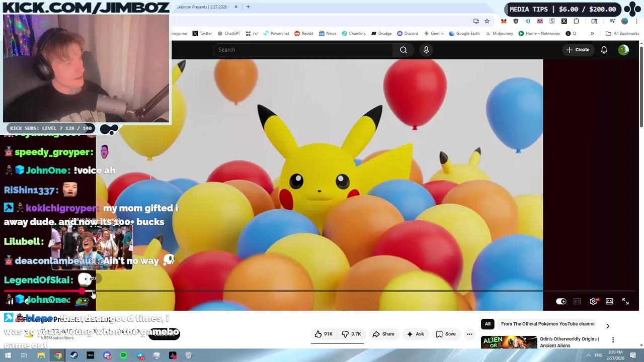The width and height of the screenshot is (644, 362).
Task: Click the X extension icon in toolbar
Action: (564, 21)
